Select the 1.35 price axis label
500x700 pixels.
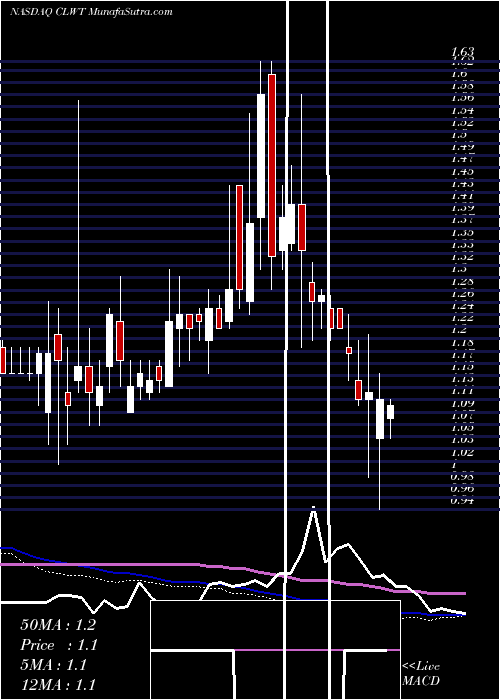point(462,232)
